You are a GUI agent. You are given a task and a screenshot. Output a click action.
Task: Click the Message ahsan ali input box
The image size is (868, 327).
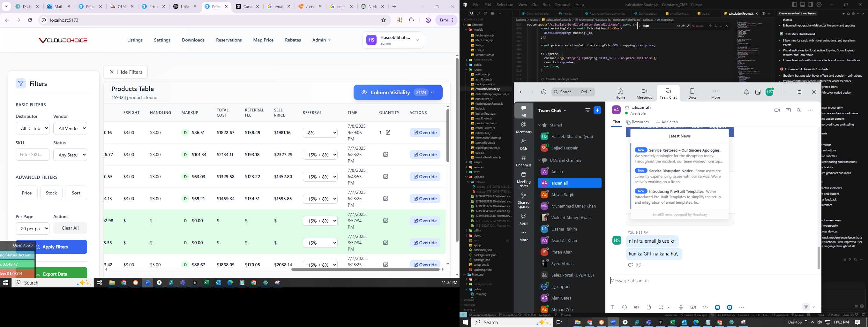(713, 280)
